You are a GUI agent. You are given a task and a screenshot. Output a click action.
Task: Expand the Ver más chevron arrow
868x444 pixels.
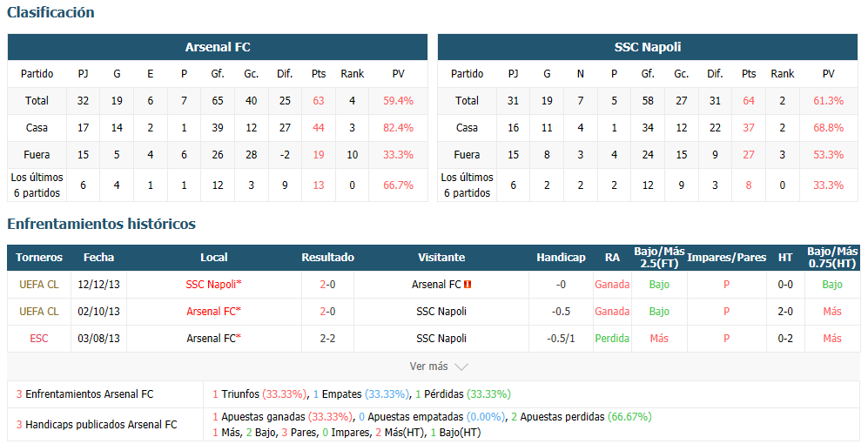pos(461,367)
